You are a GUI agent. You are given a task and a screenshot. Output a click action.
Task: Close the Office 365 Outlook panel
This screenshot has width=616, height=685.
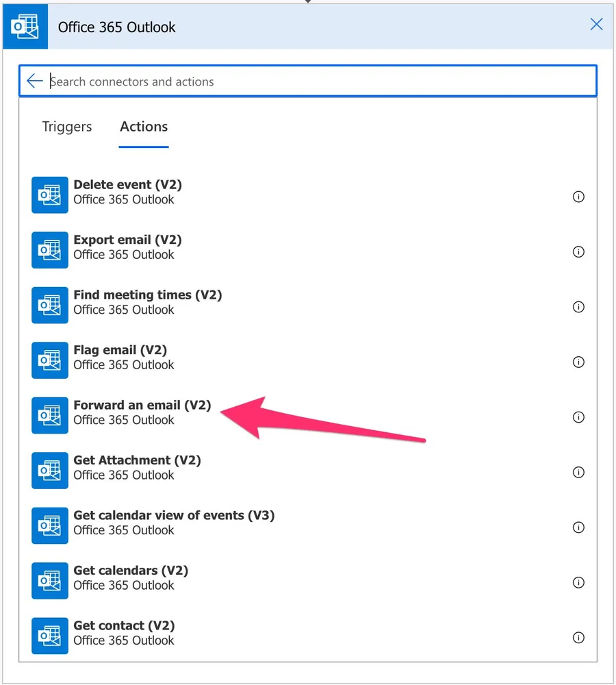596,25
